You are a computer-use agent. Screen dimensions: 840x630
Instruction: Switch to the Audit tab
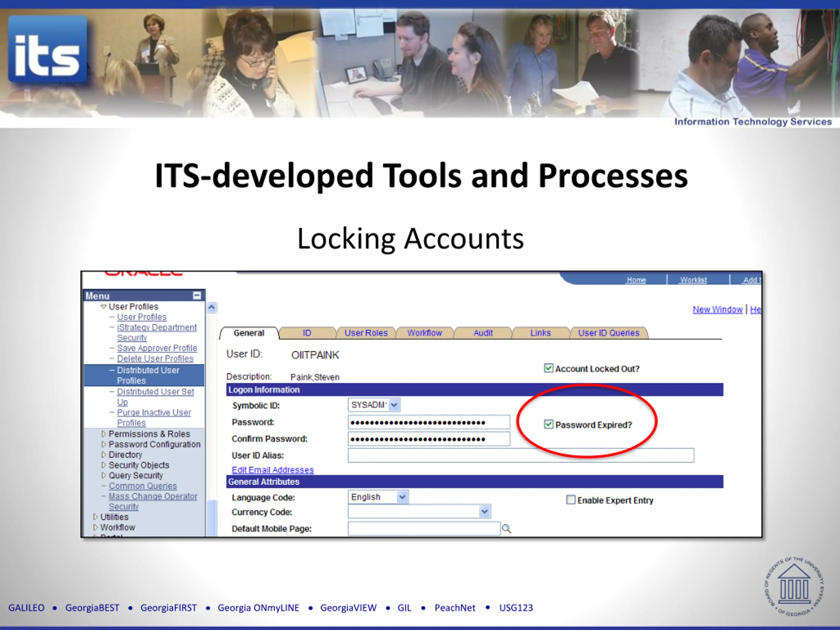(483, 333)
